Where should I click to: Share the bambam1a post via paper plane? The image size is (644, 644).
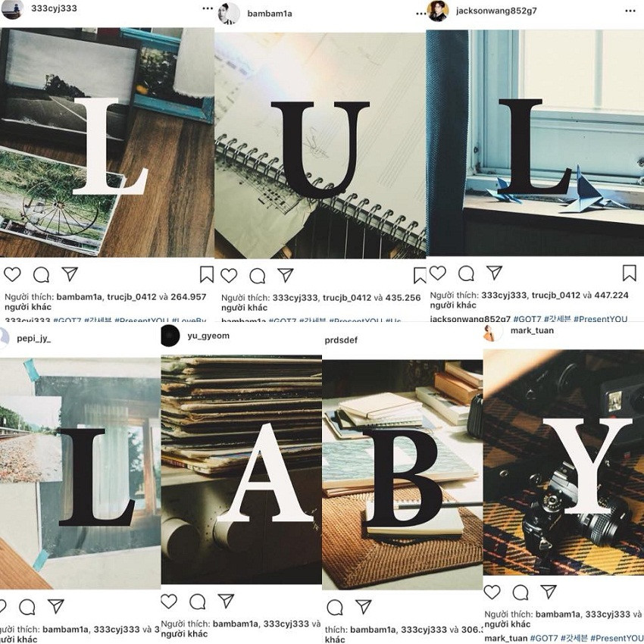(x=286, y=275)
